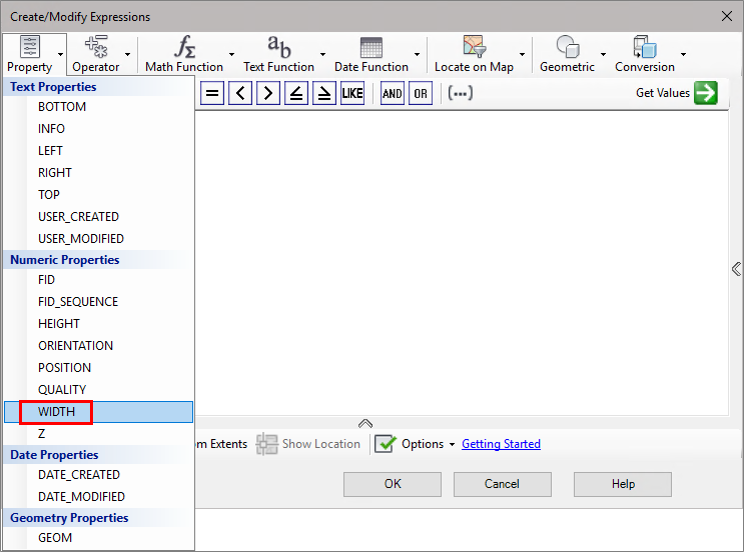Click the side panel double chevron
The height and width of the screenshot is (552, 744).
[x=736, y=269]
